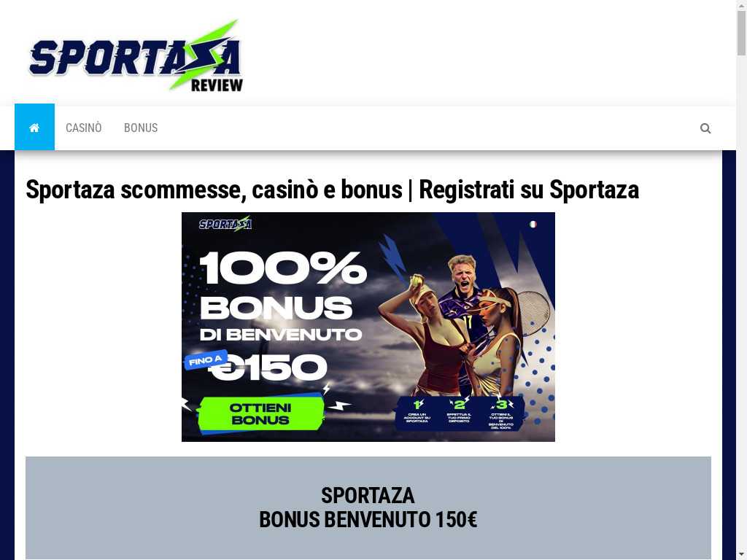
Task: Click the Sportaza Review header logo
Action: 136,55
